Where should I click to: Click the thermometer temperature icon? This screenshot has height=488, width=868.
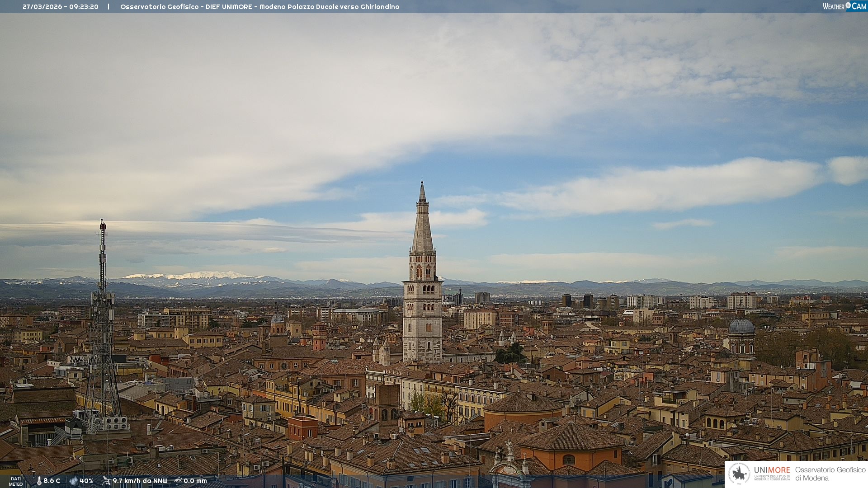(x=39, y=481)
